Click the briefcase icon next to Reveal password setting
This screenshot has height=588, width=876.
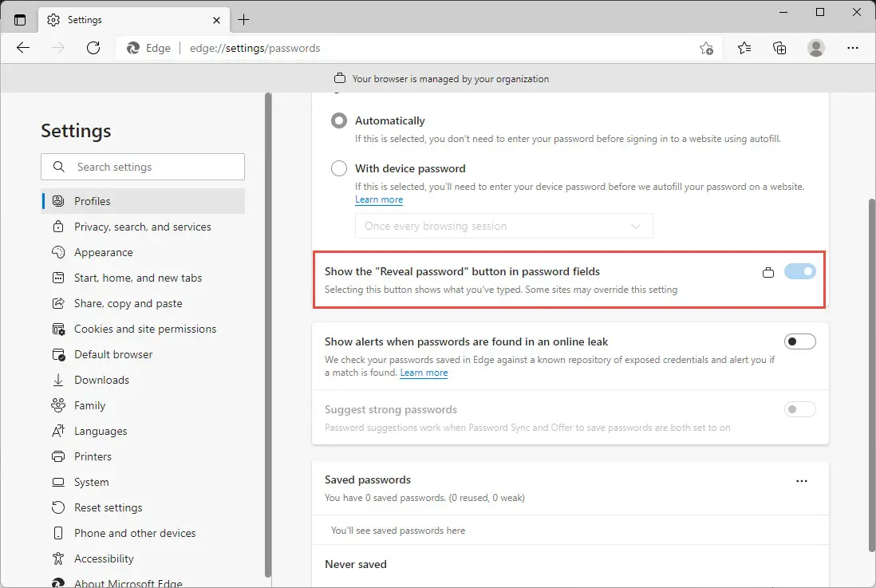click(768, 272)
